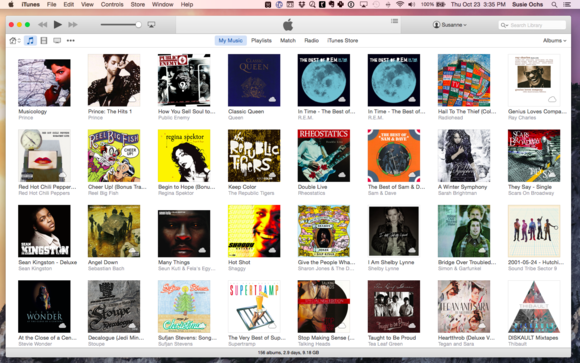Image resolution: width=580 pixels, height=363 pixels.
Task: Open the Public Enemy album cover
Action: pyautogui.click(x=184, y=80)
